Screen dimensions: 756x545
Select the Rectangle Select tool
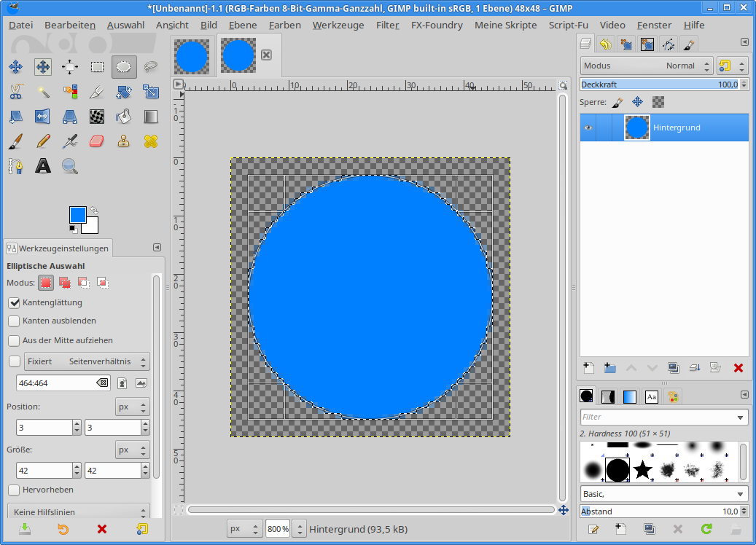pos(97,67)
